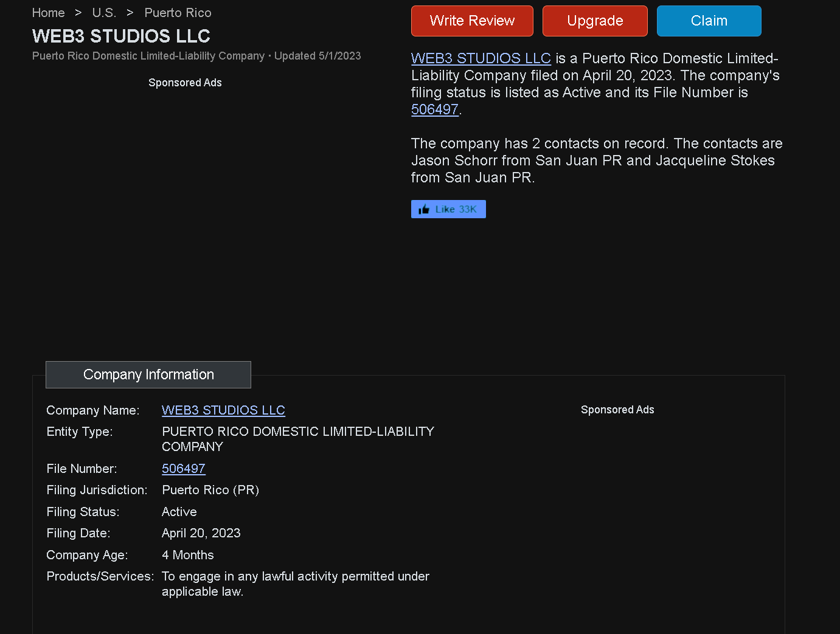Click the 'Updated 5/1/2023' subtitle text

(x=318, y=56)
